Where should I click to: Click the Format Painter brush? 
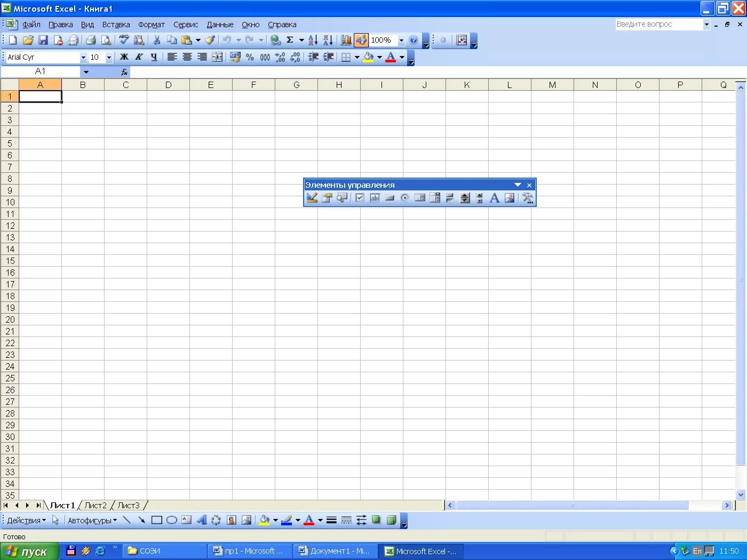click(x=210, y=40)
